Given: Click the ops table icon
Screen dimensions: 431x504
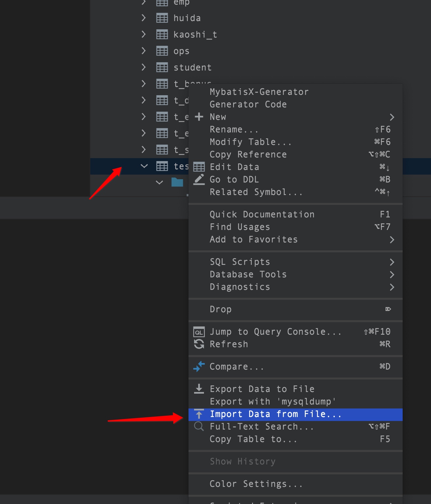Looking at the screenshot, I should (162, 51).
